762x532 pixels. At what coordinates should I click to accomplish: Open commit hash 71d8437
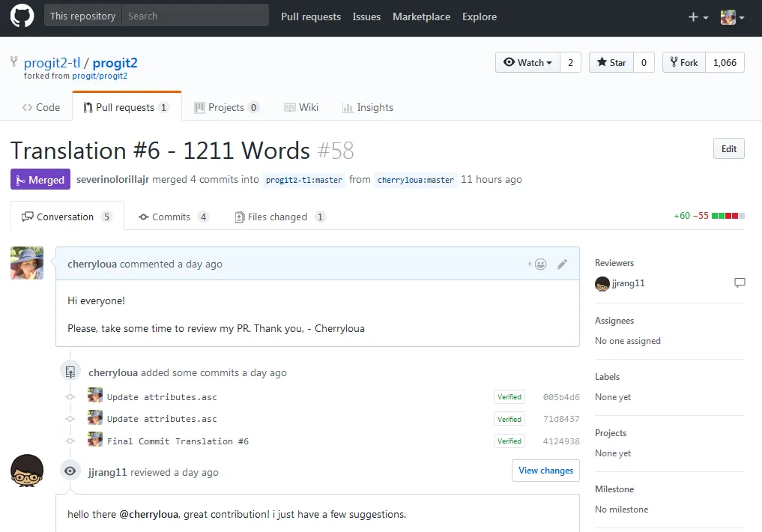point(561,419)
